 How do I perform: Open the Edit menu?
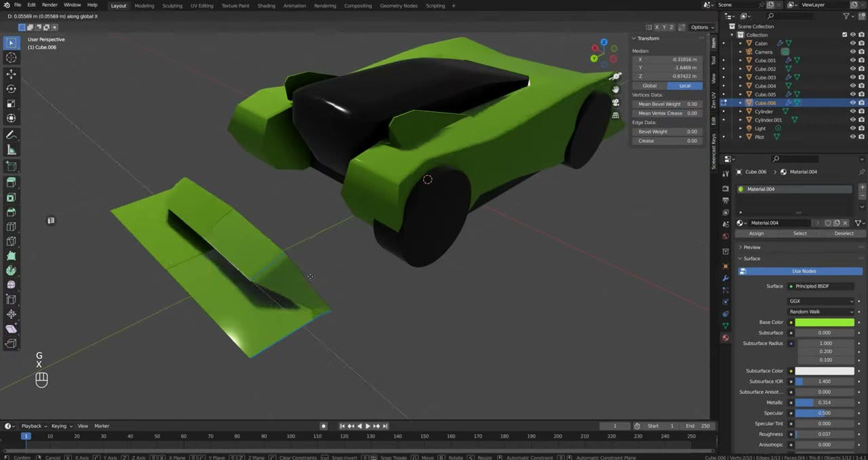(31, 5)
